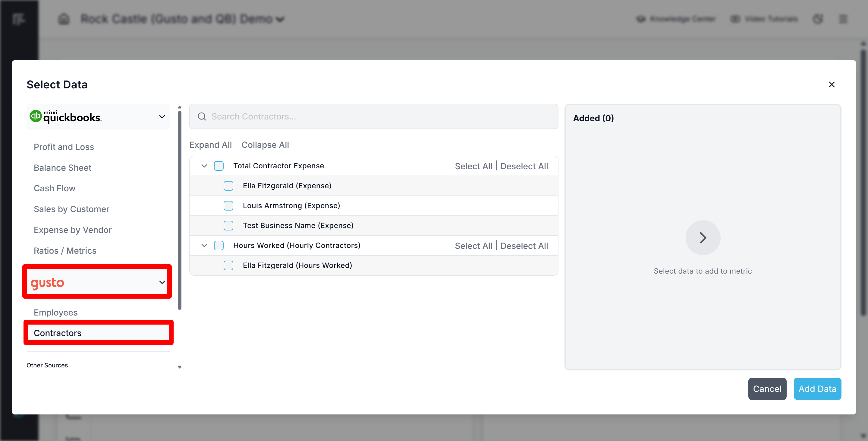Check Ella Fitzgerald (Hours Worked) checkbox
Viewport: 868px width, 441px height.
(228, 265)
